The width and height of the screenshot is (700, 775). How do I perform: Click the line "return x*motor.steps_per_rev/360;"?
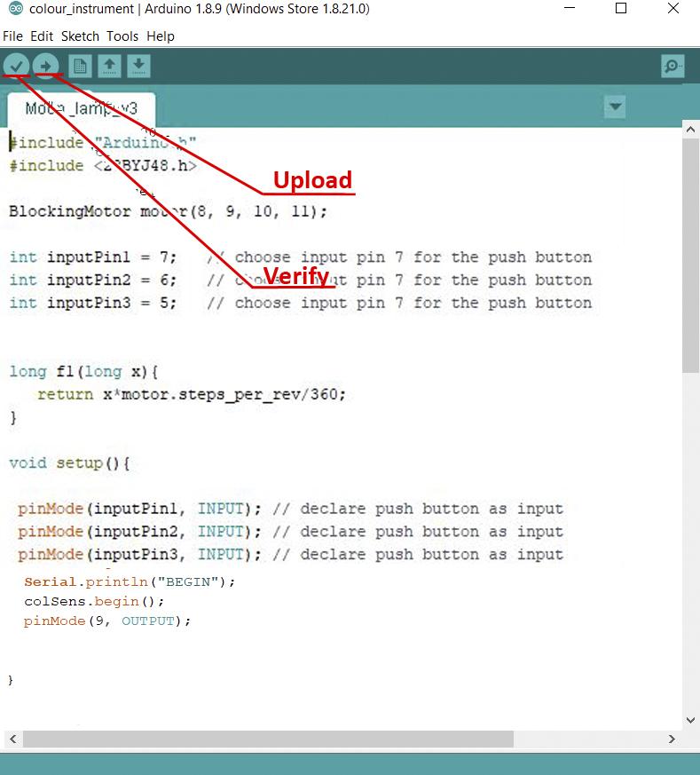pyautogui.click(x=192, y=394)
